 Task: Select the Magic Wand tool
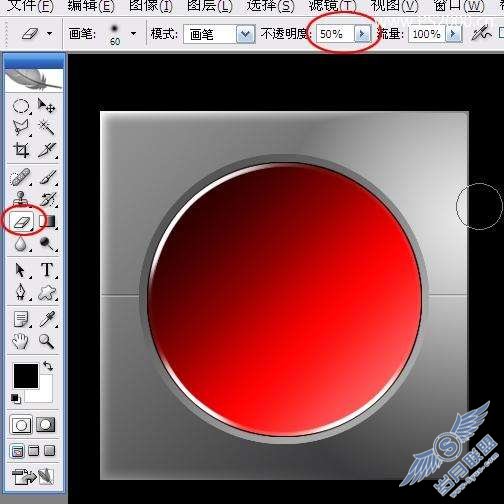point(46,127)
